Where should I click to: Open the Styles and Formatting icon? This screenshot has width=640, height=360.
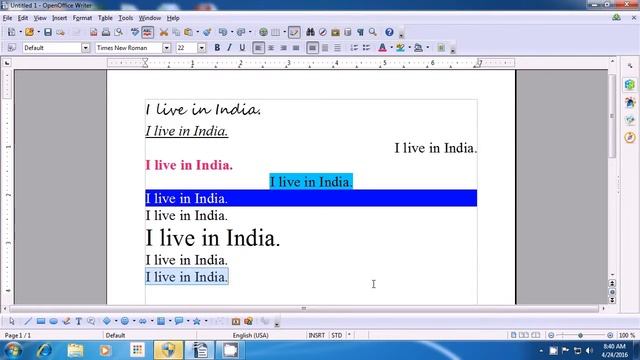pyautogui.click(x=11, y=48)
